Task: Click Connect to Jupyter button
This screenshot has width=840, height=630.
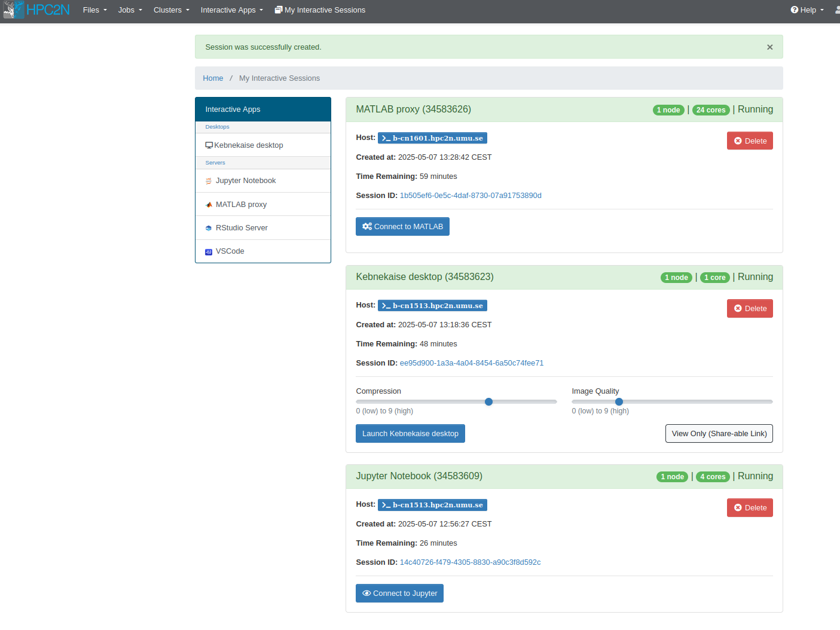Action: (x=399, y=594)
